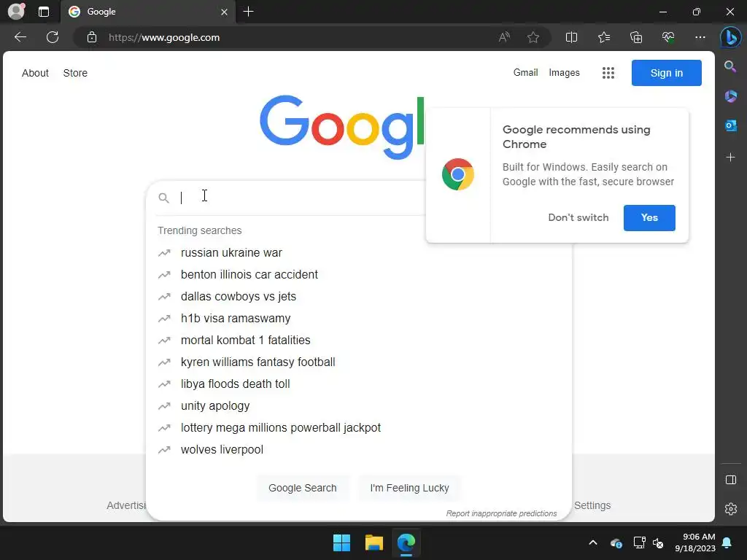Viewport: 747px width, 560px height.
Task: Choose suggestion unity apology
Action: (x=359, y=406)
